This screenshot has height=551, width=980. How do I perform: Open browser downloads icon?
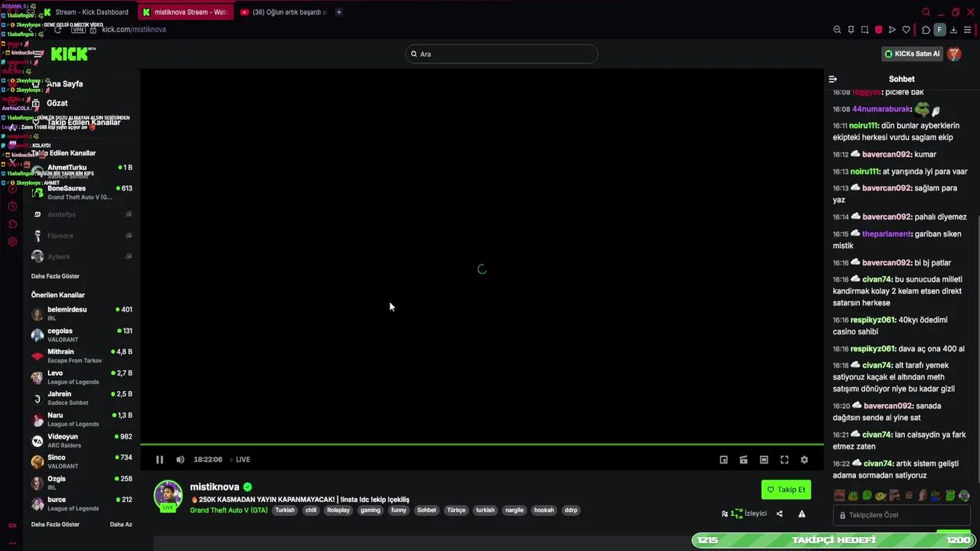[x=953, y=30]
